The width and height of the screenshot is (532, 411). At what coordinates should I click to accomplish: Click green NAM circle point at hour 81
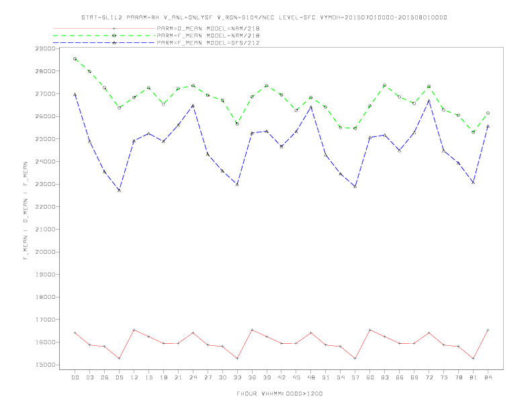point(474,132)
